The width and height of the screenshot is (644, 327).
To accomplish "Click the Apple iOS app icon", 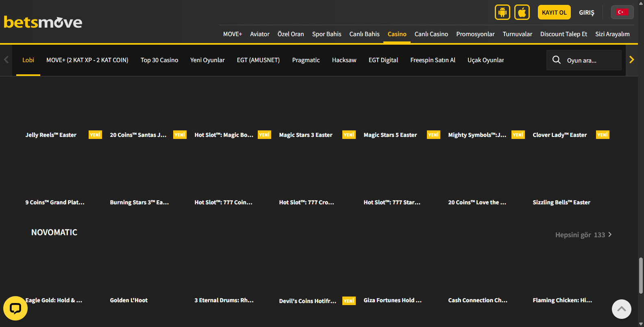I will point(522,12).
